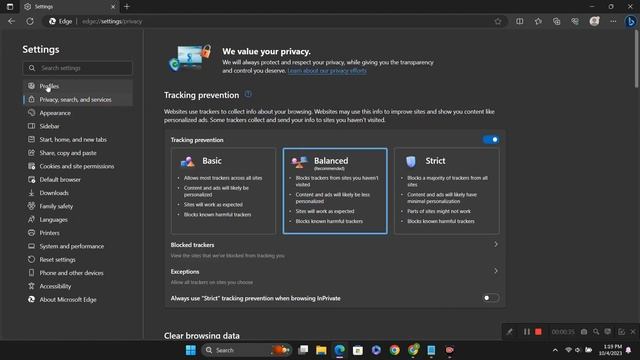Open Reset settings section
640x360 pixels.
click(78, 260)
